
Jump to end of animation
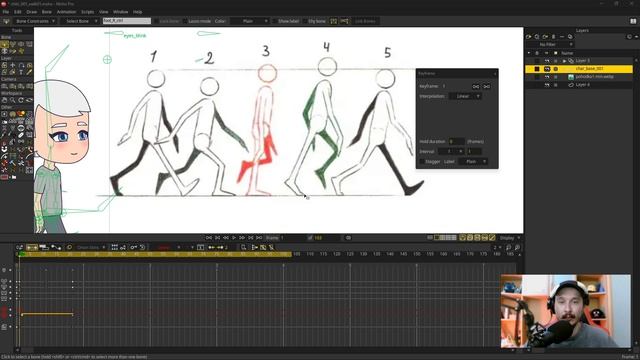click(x=259, y=238)
